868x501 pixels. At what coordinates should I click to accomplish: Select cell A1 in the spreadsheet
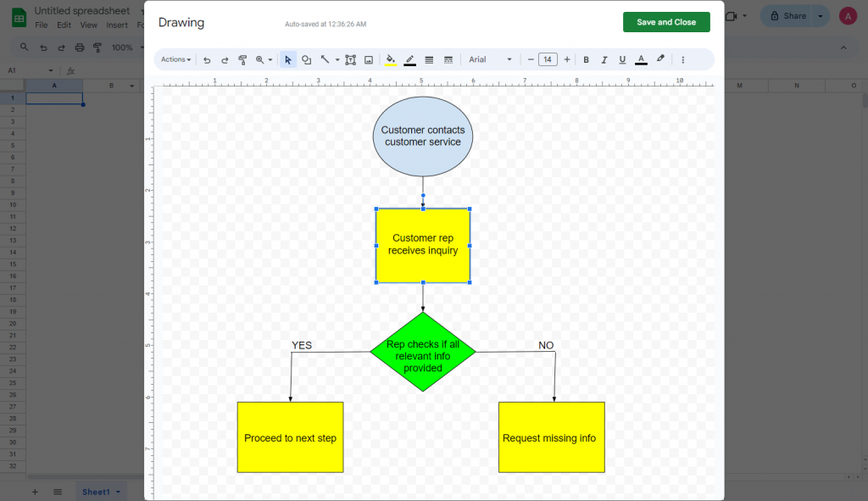point(54,98)
